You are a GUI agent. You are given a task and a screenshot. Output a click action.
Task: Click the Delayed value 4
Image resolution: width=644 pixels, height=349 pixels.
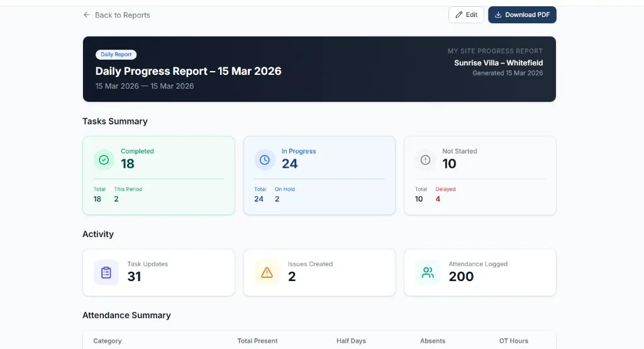click(x=438, y=199)
